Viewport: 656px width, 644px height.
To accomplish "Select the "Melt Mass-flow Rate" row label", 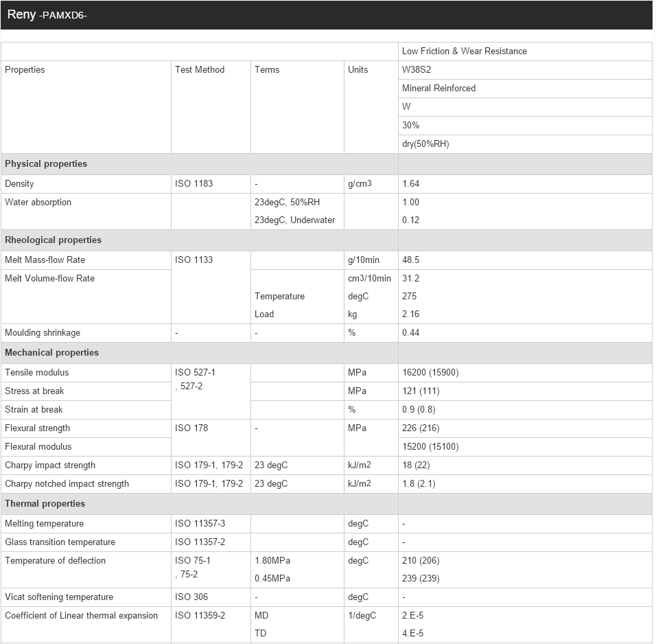I will 45,260.
